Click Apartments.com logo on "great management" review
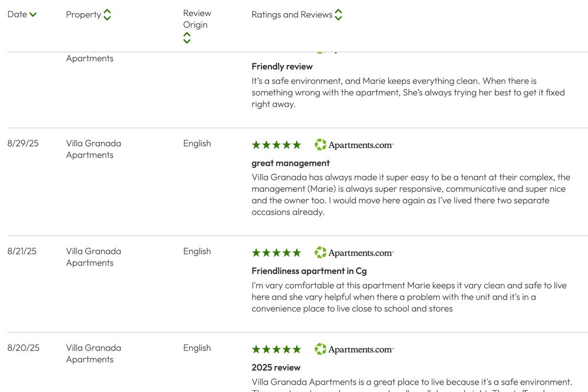Image resolution: width=588 pixels, height=392 pixels. (354, 145)
